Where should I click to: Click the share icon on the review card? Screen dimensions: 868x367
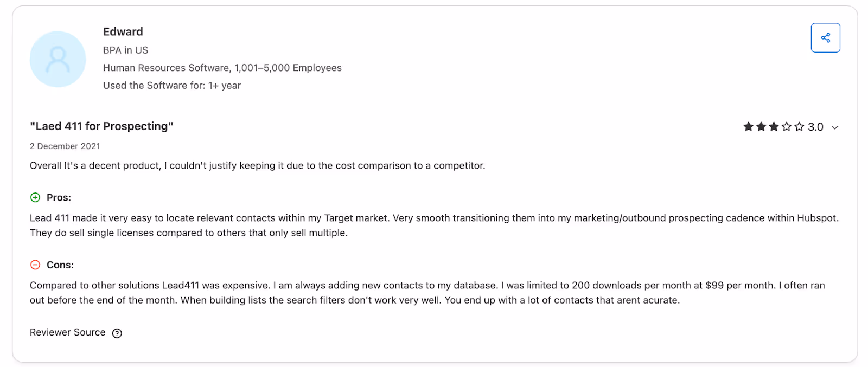(x=825, y=37)
